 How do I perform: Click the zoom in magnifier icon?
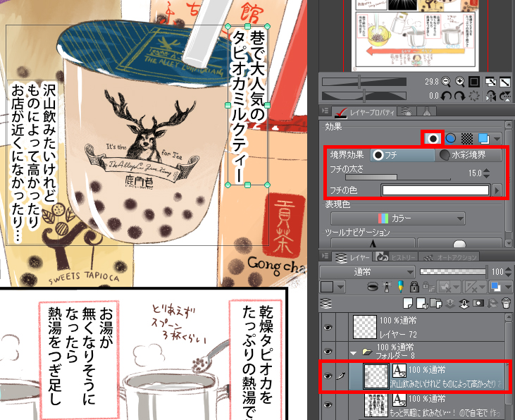(x=459, y=82)
